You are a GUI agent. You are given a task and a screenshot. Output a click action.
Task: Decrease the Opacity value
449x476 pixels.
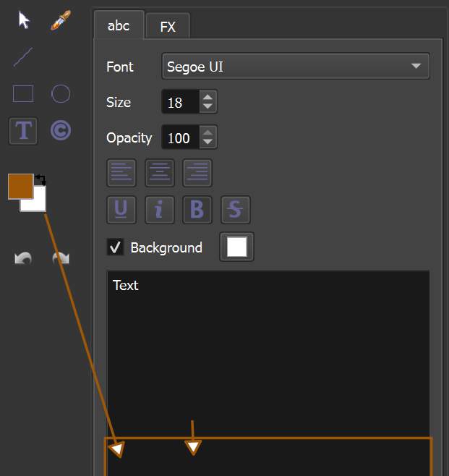tap(208, 142)
